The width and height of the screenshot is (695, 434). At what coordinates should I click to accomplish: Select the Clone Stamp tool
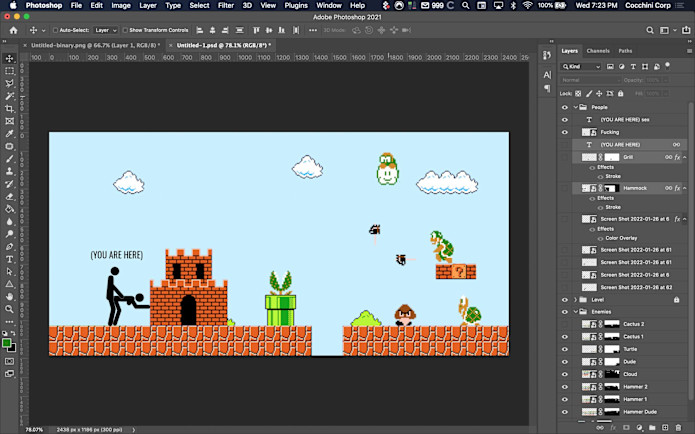click(x=9, y=171)
